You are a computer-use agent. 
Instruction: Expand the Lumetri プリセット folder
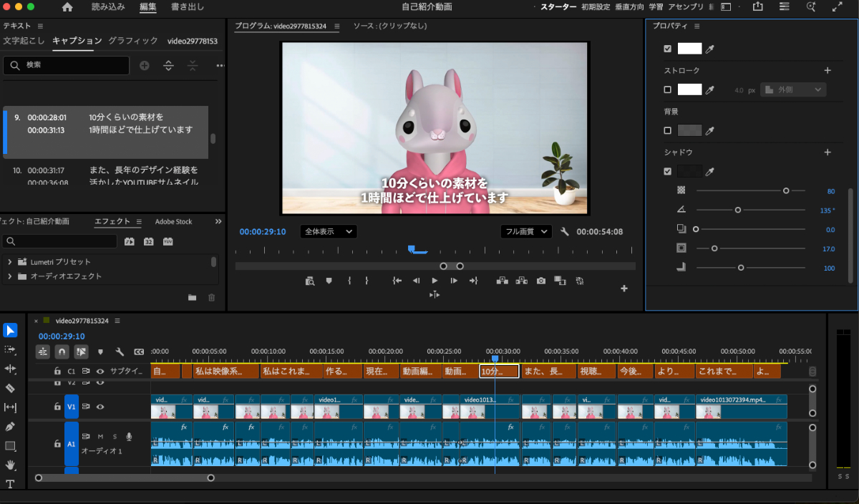[x=10, y=262]
